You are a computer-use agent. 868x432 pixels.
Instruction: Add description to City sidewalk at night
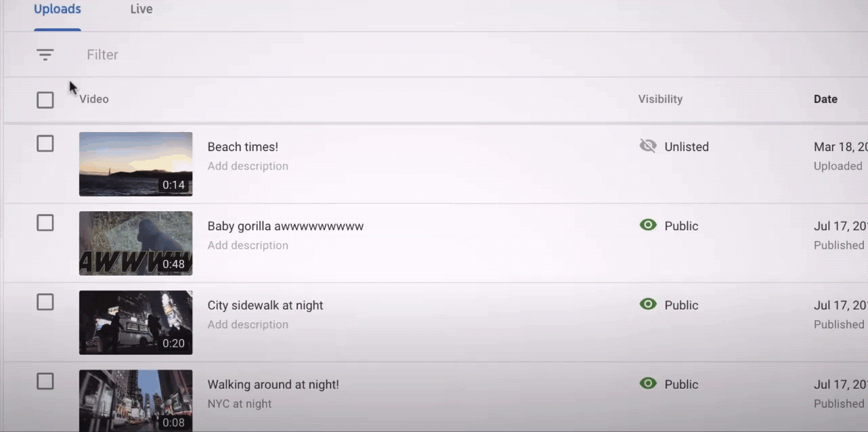point(248,324)
